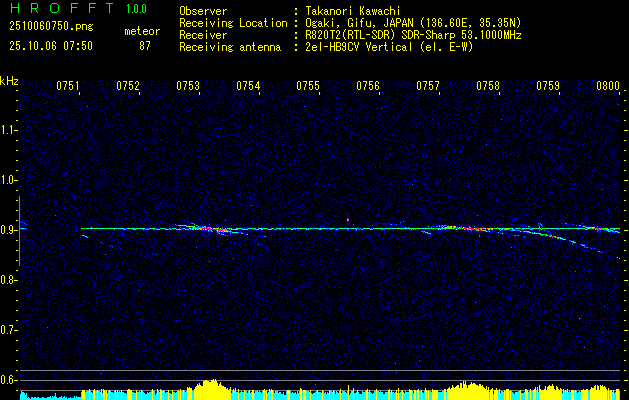
Task: Click the yellow power peak below 0753
Action: click(x=210, y=385)
